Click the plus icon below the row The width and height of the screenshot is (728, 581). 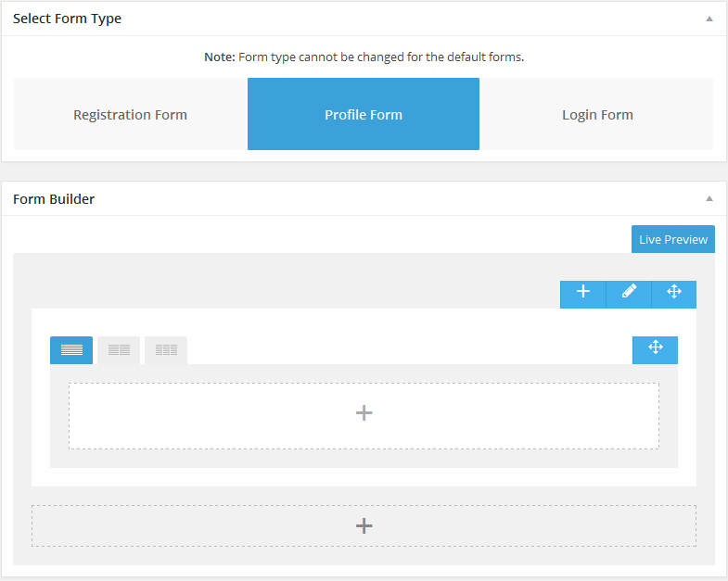point(364,526)
